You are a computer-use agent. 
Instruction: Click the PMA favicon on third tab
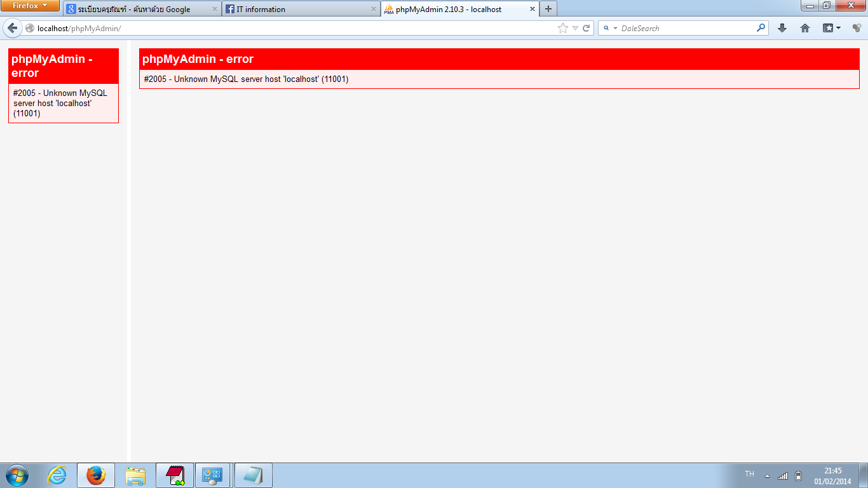[389, 9]
